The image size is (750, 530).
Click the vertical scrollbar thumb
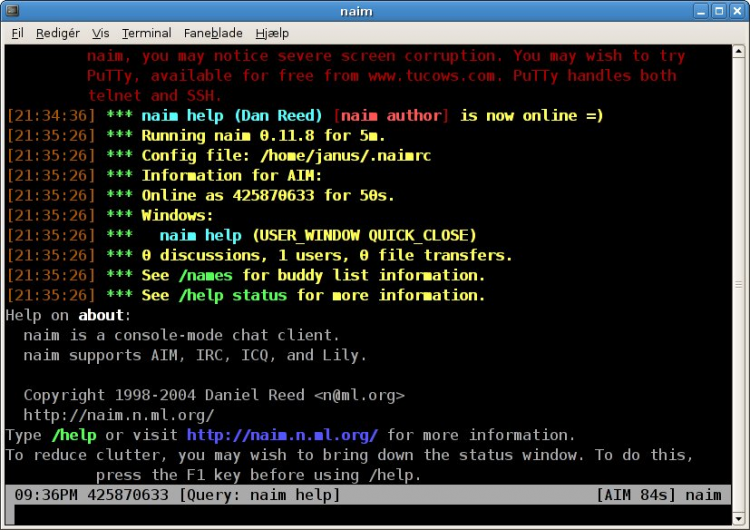tap(739, 285)
